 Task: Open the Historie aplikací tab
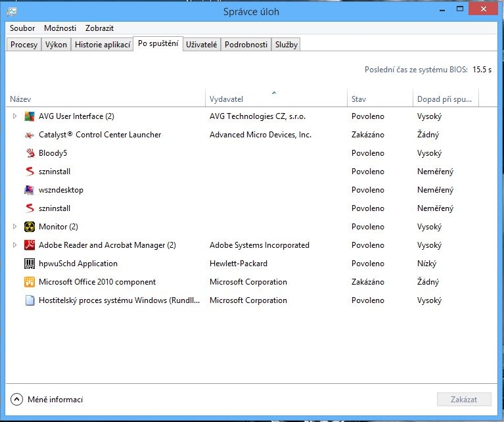(x=103, y=45)
